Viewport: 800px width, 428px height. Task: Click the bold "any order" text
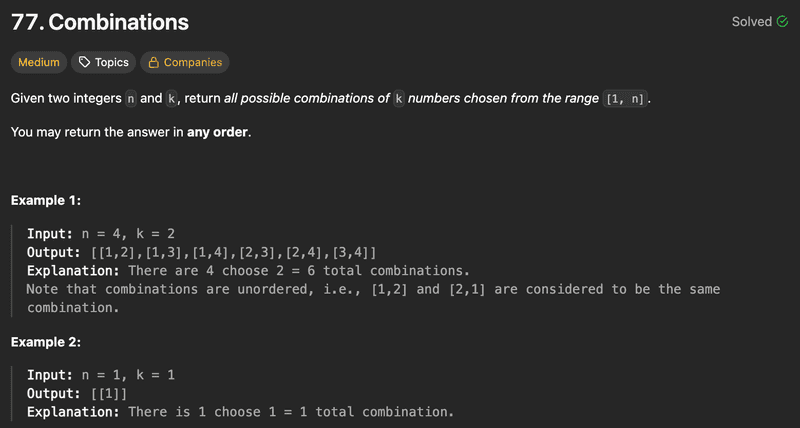coord(218,132)
